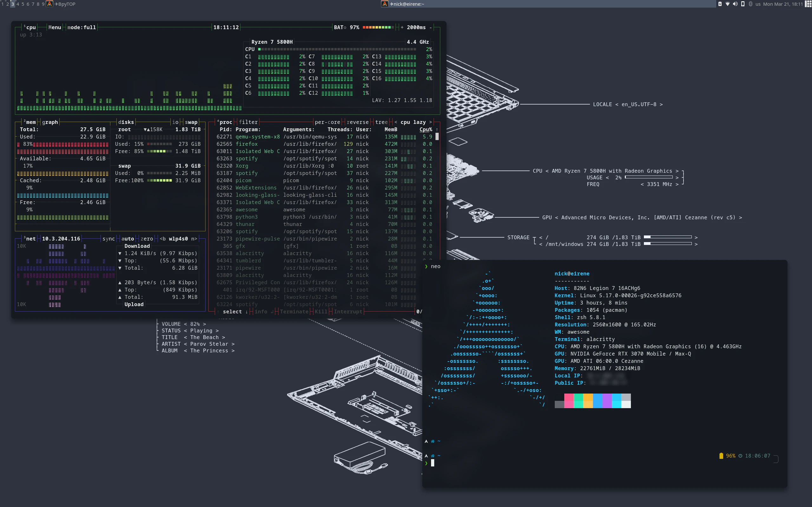This screenshot has height=507, width=812.
Task: Click the filter button in proc panel
Action: 248,122
